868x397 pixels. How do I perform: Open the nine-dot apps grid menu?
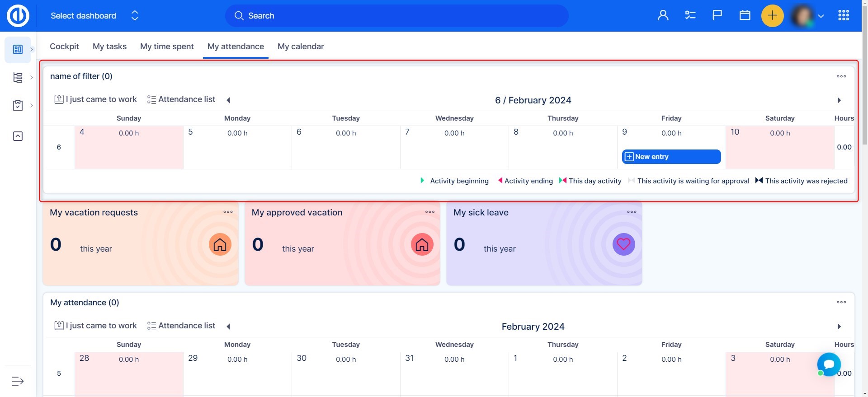843,16
